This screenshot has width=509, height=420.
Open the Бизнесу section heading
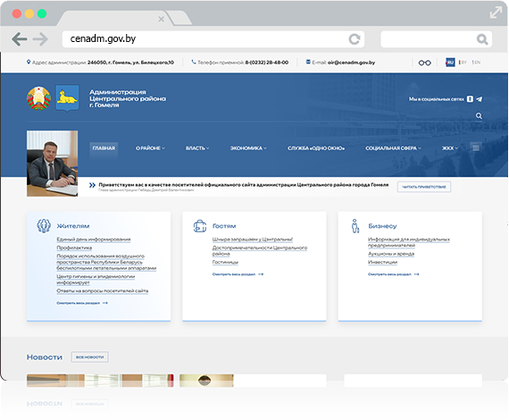[x=382, y=226]
